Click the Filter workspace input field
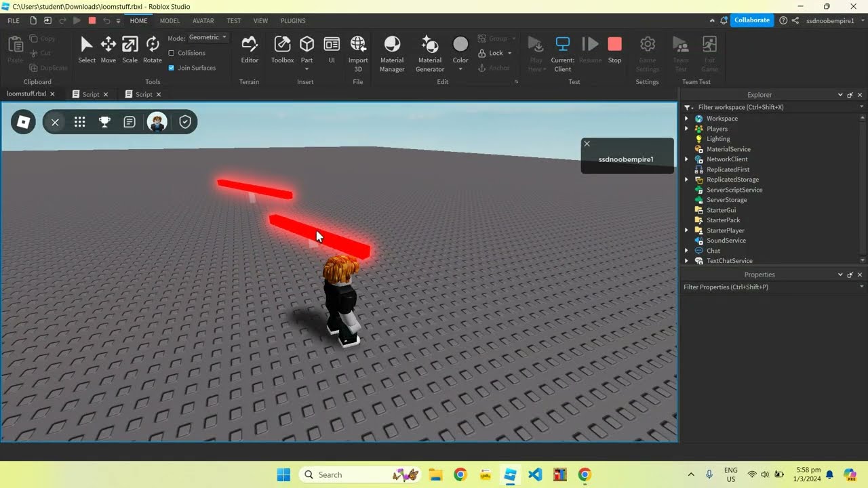The height and width of the screenshot is (488, 868). [773, 107]
